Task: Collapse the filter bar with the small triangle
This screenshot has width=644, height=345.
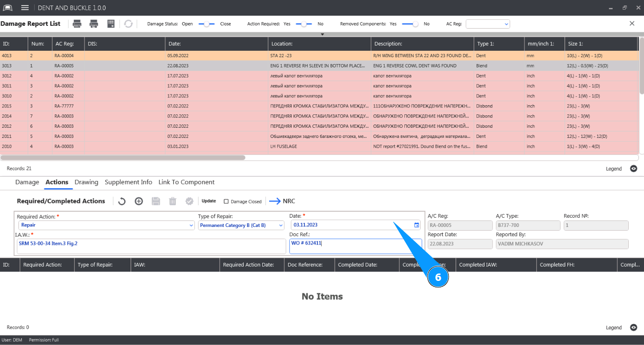Action: pyautogui.click(x=323, y=34)
